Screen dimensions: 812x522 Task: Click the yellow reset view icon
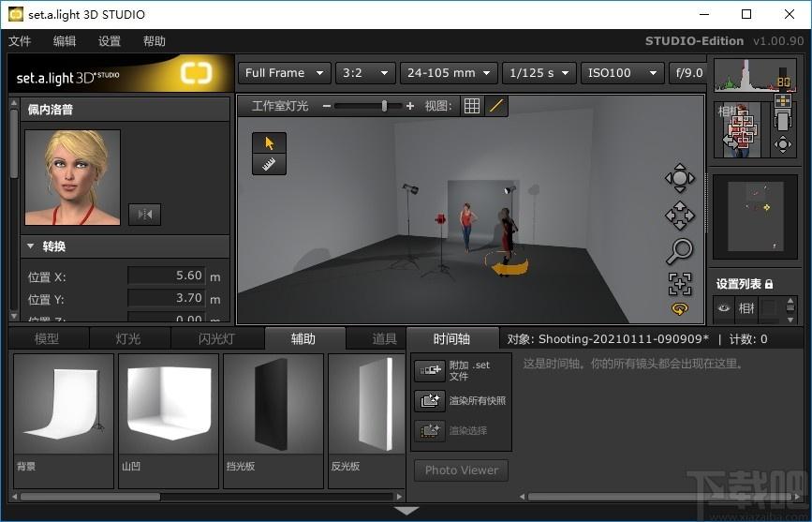tap(679, 309)
